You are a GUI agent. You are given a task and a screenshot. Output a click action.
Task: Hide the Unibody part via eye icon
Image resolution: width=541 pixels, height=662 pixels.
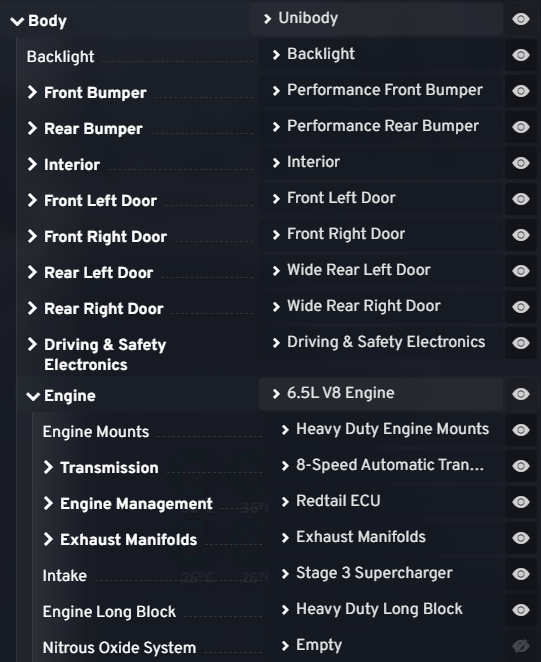521,19
